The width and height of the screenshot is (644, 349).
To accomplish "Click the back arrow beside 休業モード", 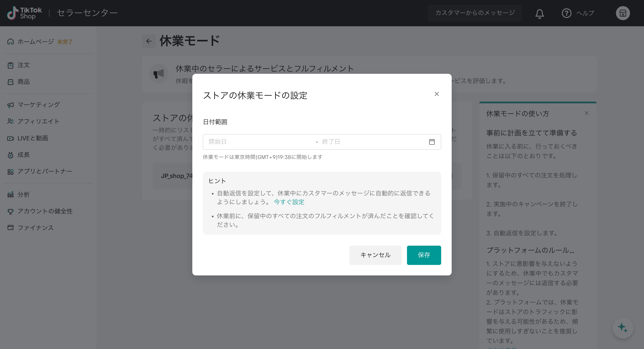I will click(x=149, y=41).
